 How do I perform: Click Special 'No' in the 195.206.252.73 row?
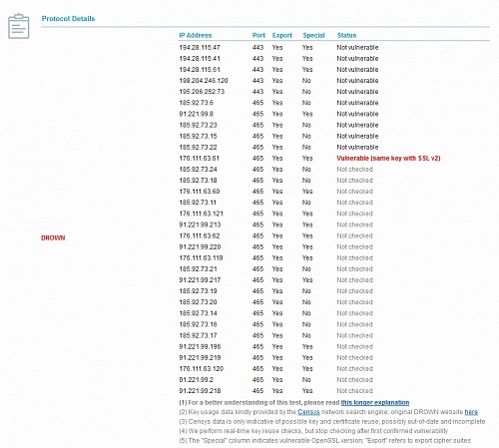click(x=306, y=92)
